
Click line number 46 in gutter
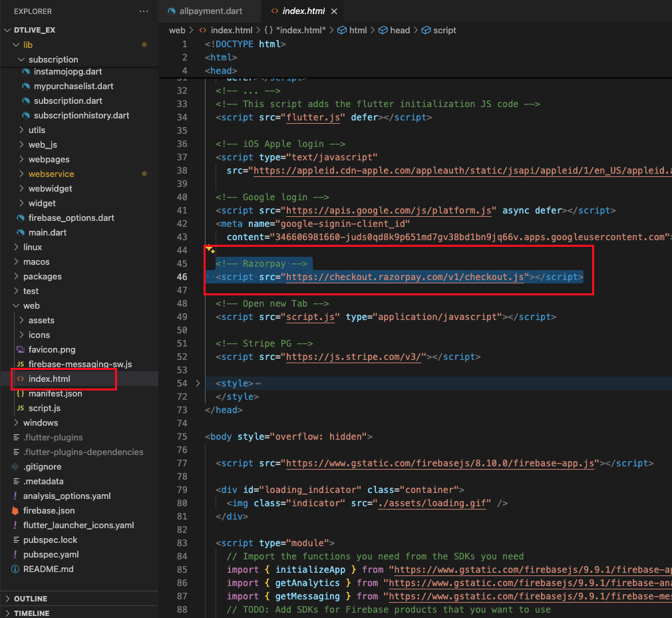coord(182,277)
